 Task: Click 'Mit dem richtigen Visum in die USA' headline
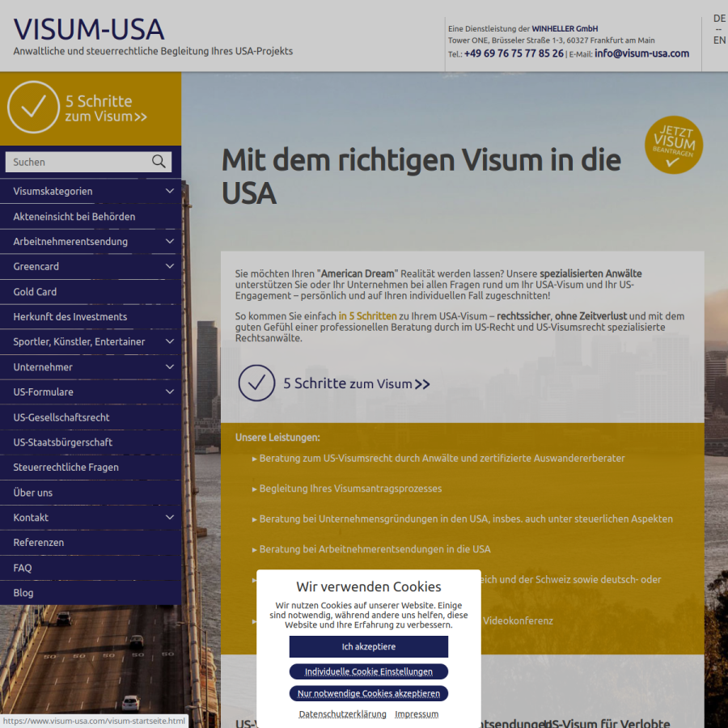421,176
